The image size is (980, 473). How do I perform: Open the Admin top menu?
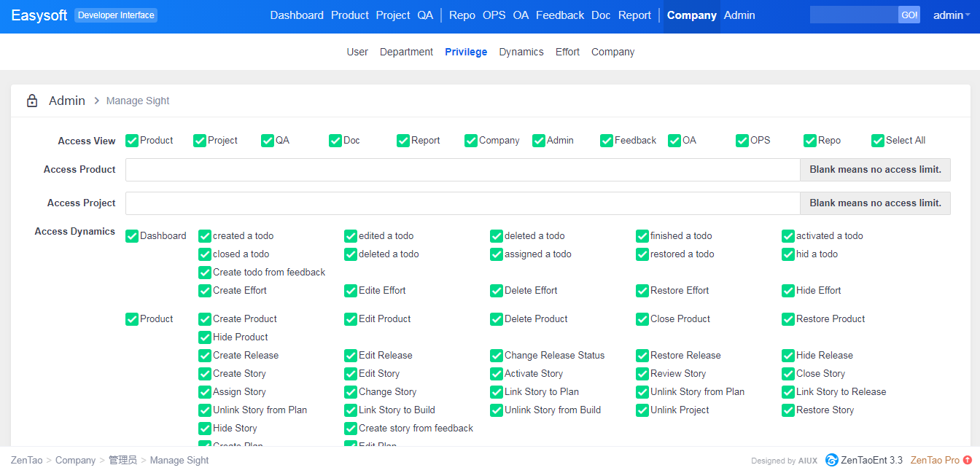(x=739, y=15)
